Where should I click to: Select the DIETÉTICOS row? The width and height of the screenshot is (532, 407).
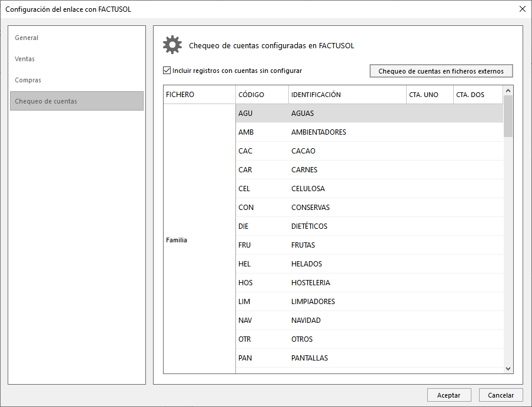(x=370, y=226)
